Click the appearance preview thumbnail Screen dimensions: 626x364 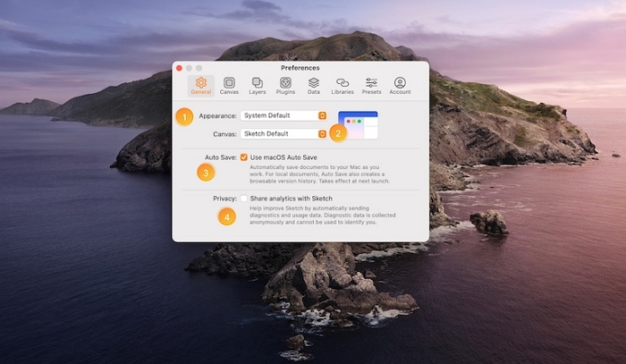pos(358,123)
